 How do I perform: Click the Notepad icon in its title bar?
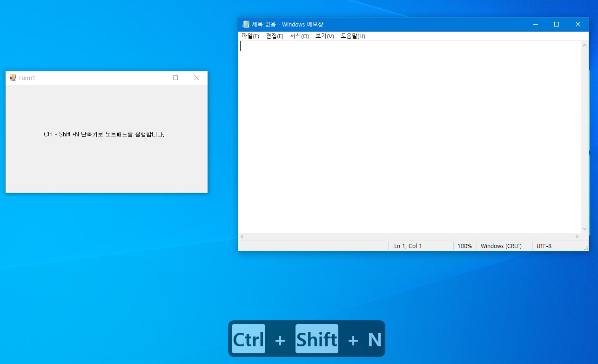click(x=246, y=24)
